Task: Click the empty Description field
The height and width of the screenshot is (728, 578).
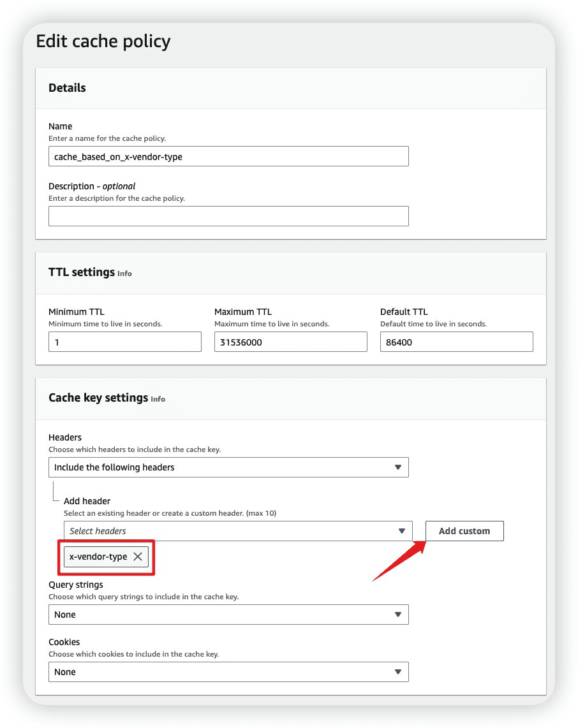Action: tap(228, 216)
